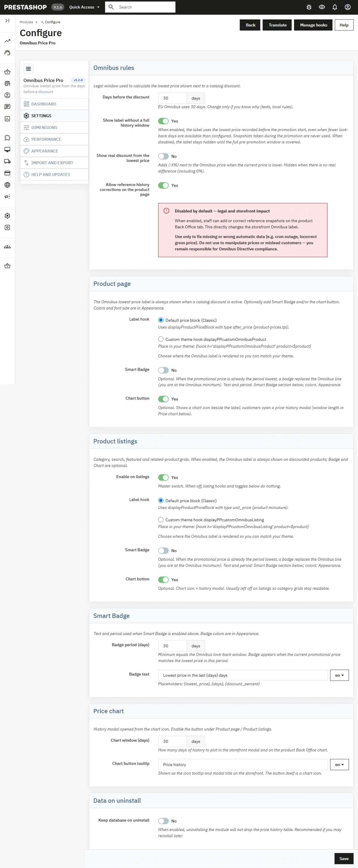
Task: Open Design monitor icon in sidebar
Action: click(x=7, y=150)
